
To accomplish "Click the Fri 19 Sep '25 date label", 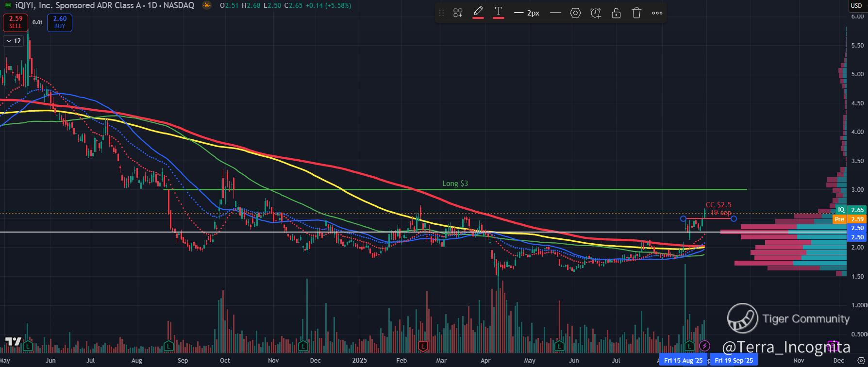I will click(734, 360).
